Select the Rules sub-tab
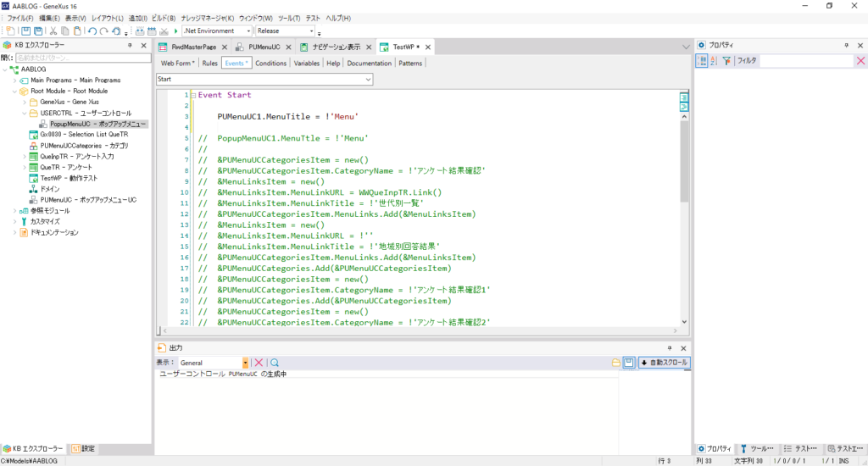The height and width of the screenshot is (466, 868). click(210, 63)
